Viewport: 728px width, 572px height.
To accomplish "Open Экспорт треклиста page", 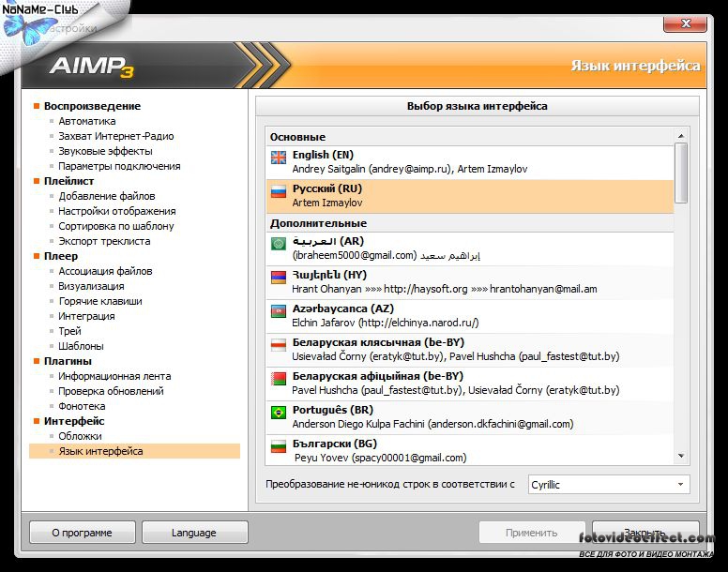I will pyautogui.click(x=104, y=241).
